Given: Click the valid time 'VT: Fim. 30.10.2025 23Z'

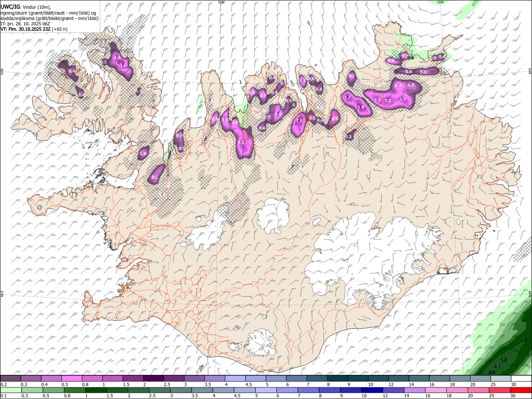Looking at the screenshot, I should tap(25, 29).
